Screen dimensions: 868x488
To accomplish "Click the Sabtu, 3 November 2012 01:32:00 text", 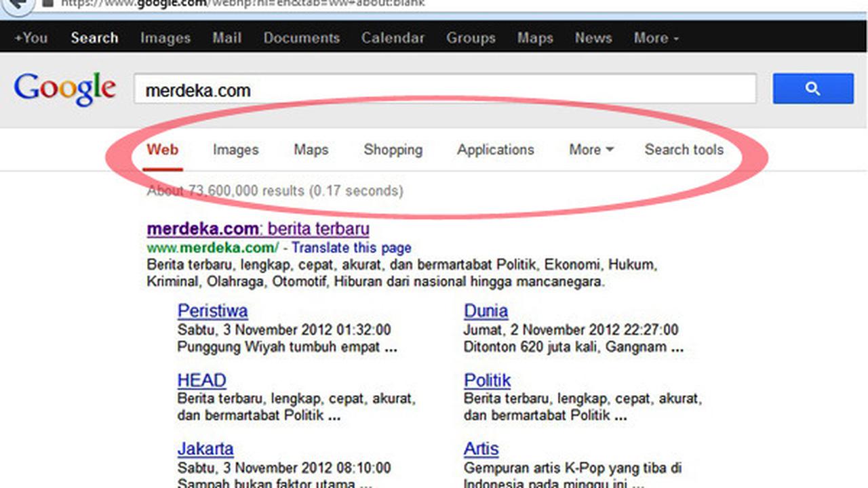I will pos(284,330).
